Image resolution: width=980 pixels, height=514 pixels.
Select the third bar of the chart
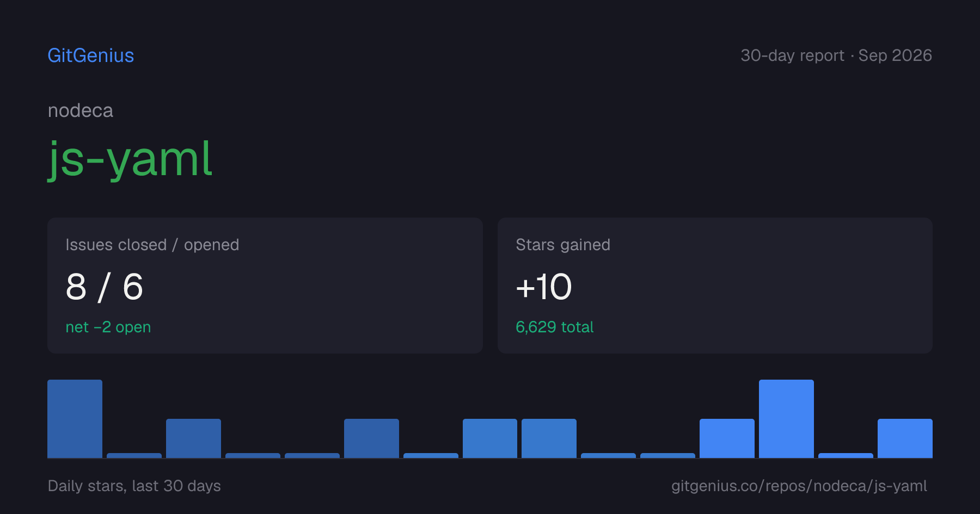coord(193,438)
